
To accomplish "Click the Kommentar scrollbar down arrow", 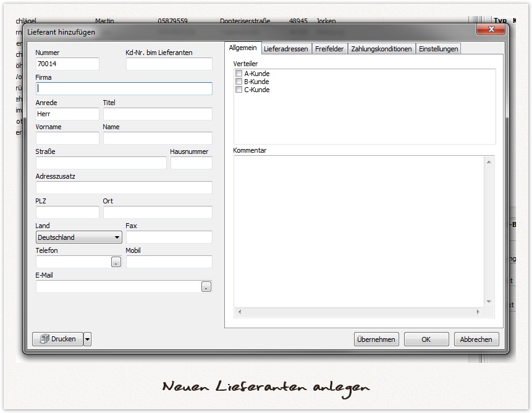I will pyautogui.click(x=489, y=301).
